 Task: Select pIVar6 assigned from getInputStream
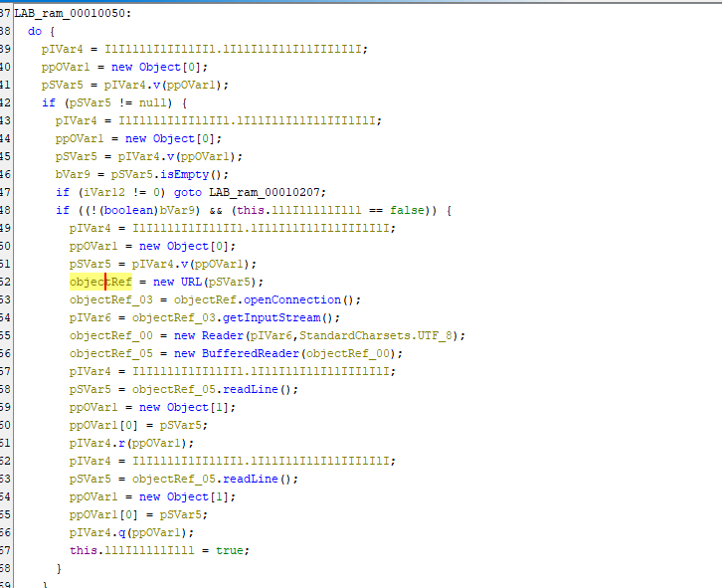pyautogui.click(x=91, y=317)
